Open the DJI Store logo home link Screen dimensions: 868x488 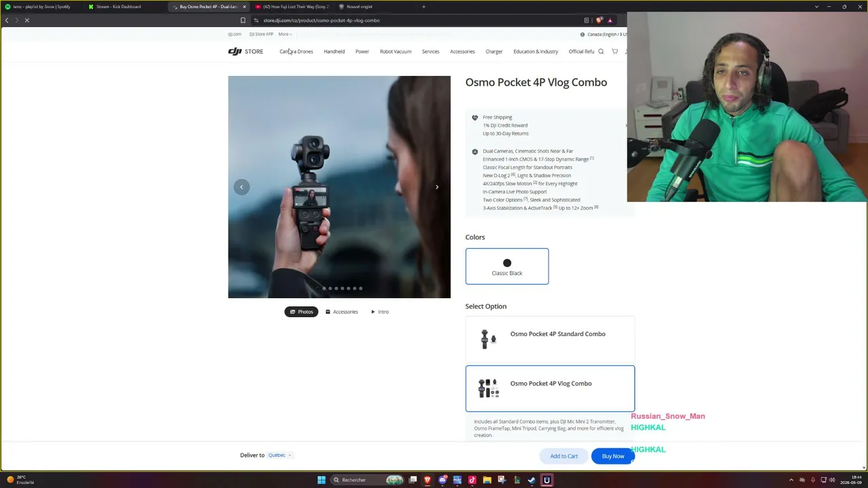point(245,52)
